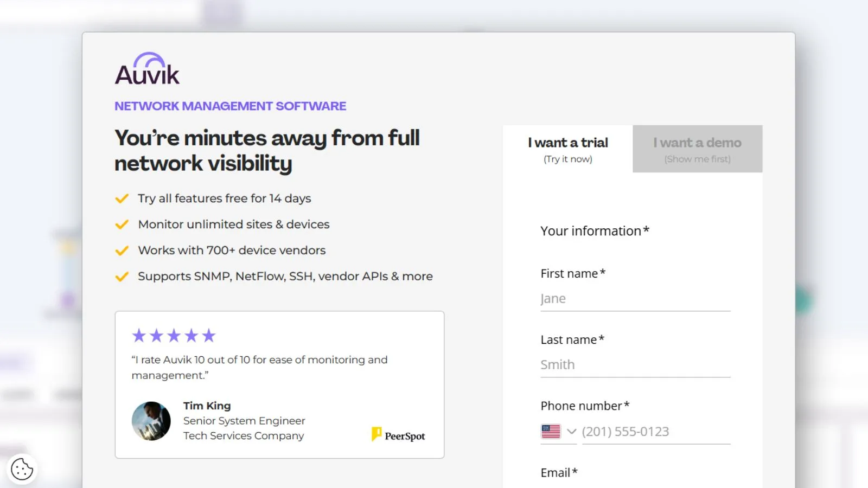The image size is (868, 488).
Task: Expand the phone country code dropdown
Action: click(559, 432)
